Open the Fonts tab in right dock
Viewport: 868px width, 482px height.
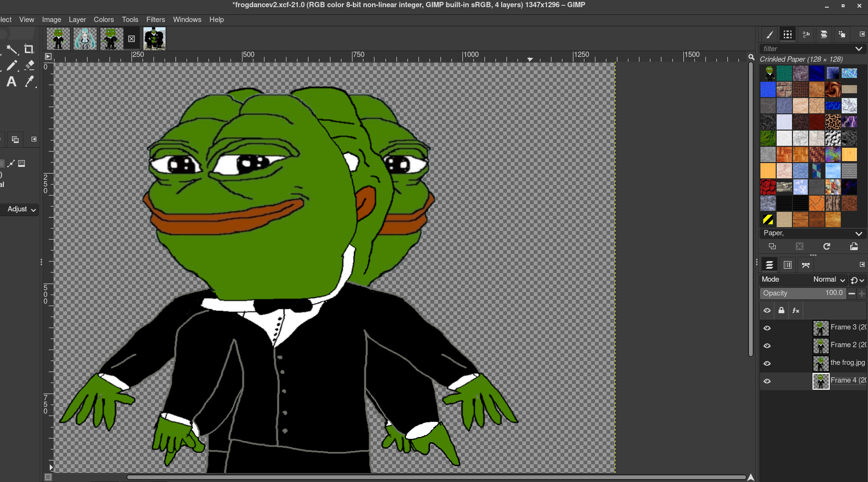coord(806,34)
